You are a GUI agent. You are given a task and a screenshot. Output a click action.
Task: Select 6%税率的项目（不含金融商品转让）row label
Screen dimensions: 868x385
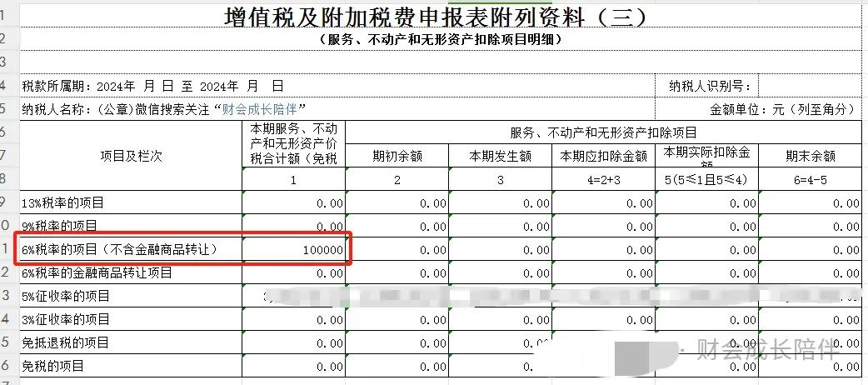point(131,249)
